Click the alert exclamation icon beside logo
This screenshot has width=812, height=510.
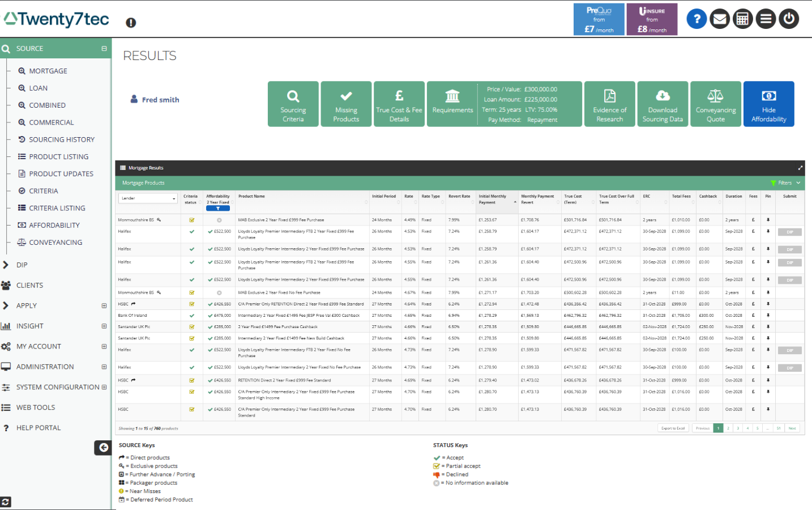click(x=131, y=23)
